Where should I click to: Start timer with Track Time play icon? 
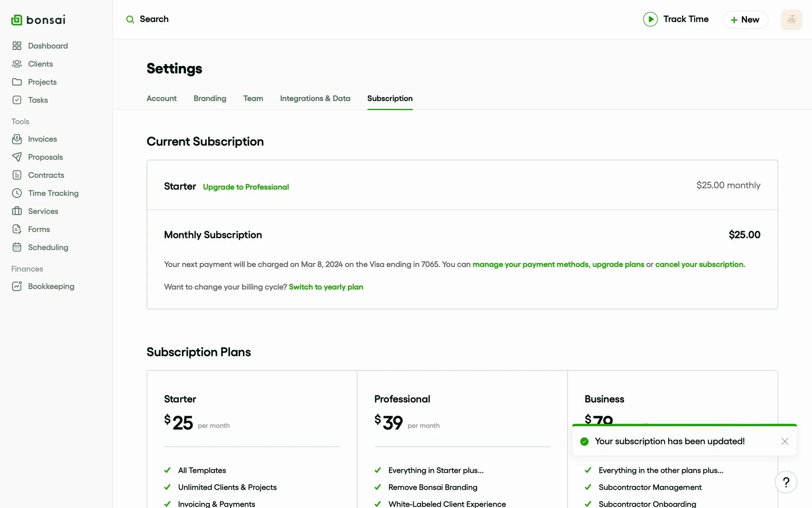(650, 19)
